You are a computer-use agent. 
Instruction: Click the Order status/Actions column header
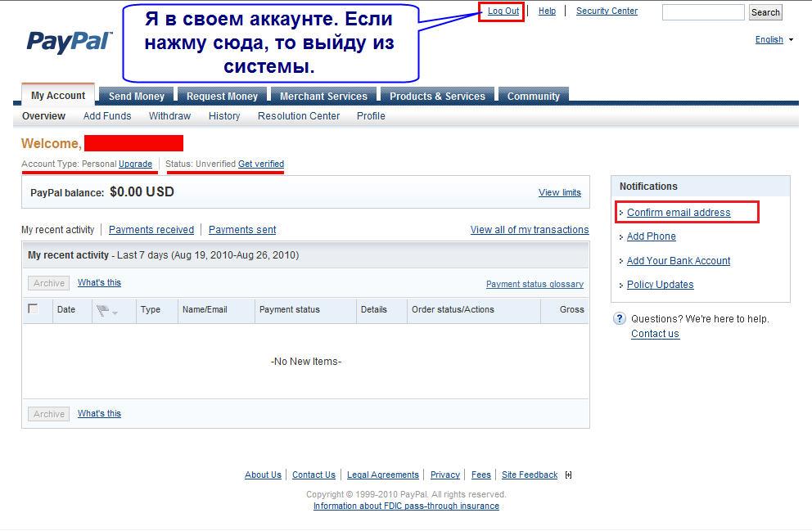453,309
